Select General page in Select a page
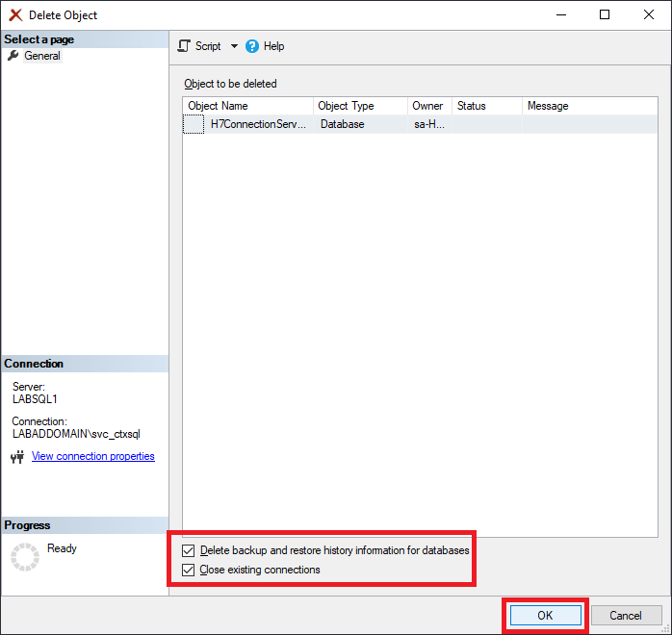Viewport: 672px width, 635px height. click(42, 56)
